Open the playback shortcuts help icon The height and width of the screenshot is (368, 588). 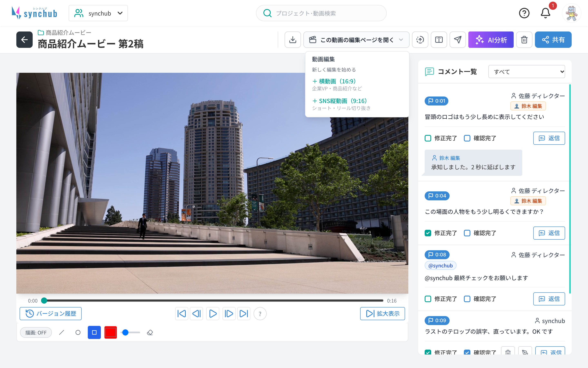[260, 313]
